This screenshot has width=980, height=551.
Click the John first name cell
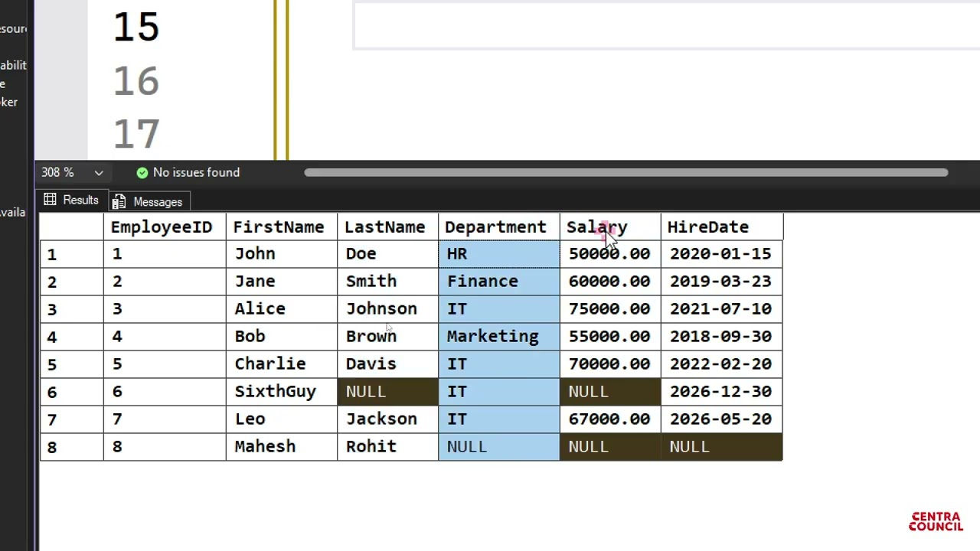[x=282, y=254]
